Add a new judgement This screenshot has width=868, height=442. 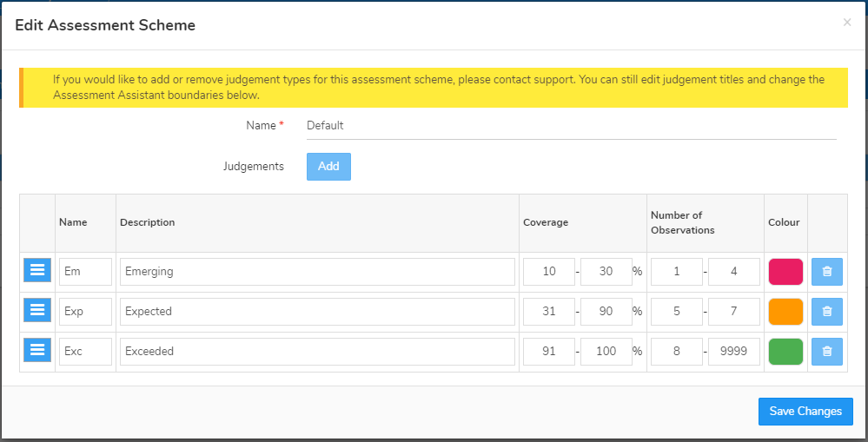coord(328,167)
